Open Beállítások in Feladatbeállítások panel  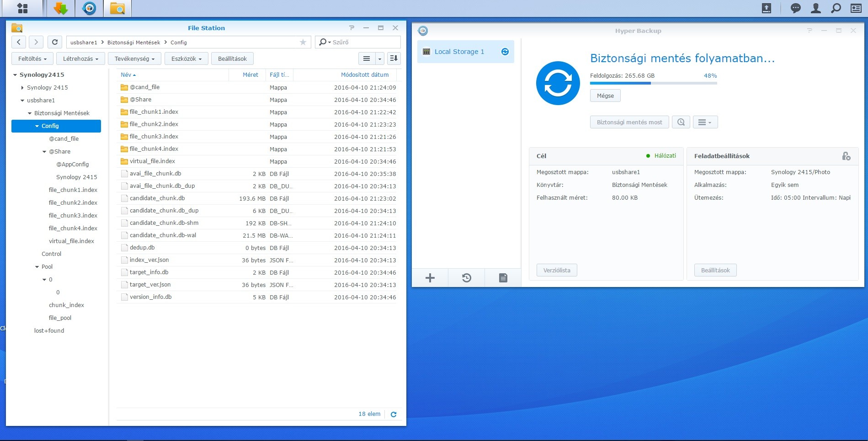pos(715,270)
